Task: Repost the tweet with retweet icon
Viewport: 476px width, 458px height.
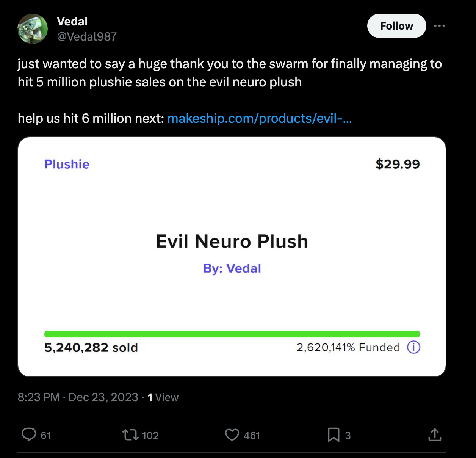Action: click(130, 434)
